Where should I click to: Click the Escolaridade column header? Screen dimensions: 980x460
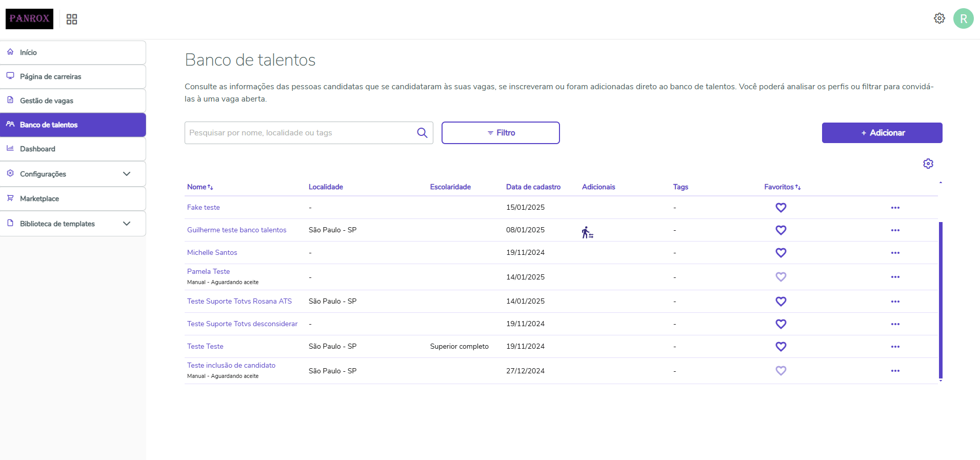450,187
